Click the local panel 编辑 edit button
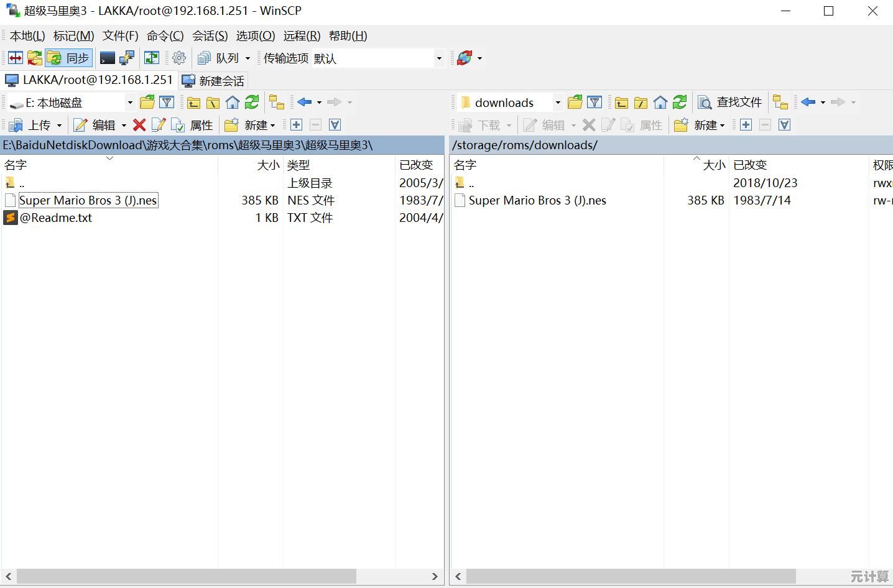Viewport: 893px width, 588px height. pyautogui.click(x=95, y=125)
